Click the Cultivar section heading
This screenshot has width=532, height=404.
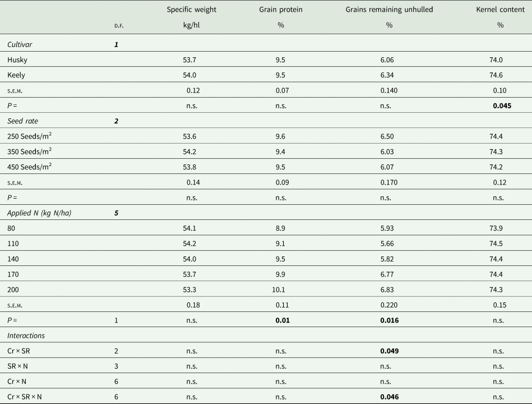(x=20, y=44)
